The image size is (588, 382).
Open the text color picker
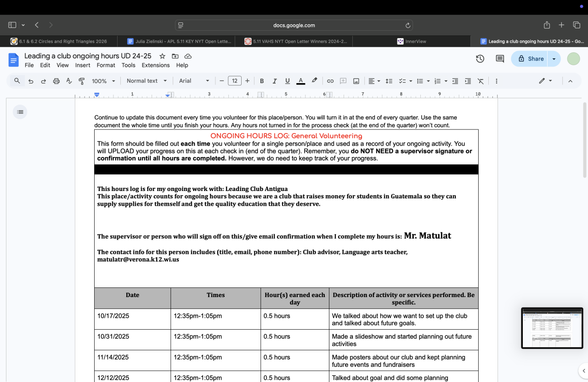coord(301,81)
